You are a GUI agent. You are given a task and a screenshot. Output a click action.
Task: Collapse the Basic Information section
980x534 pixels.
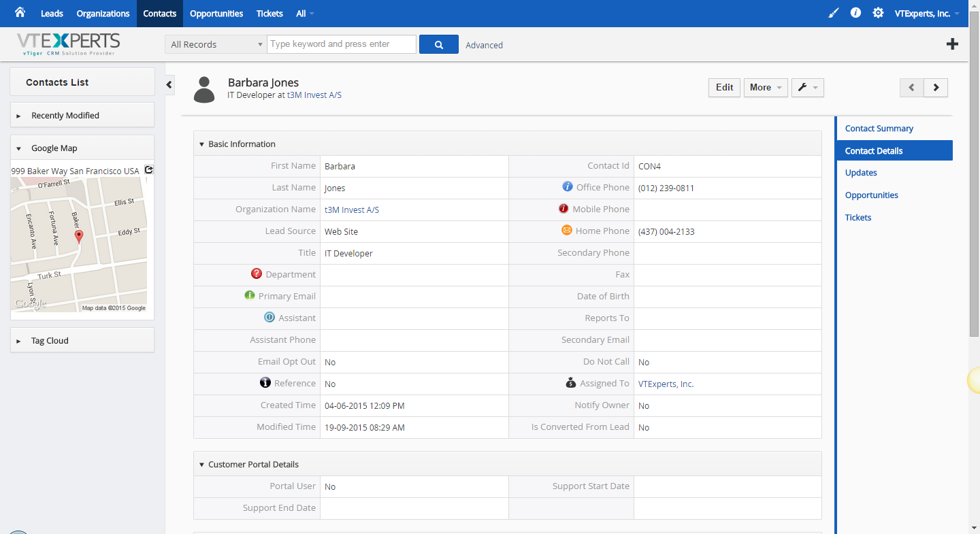(201, 144)
